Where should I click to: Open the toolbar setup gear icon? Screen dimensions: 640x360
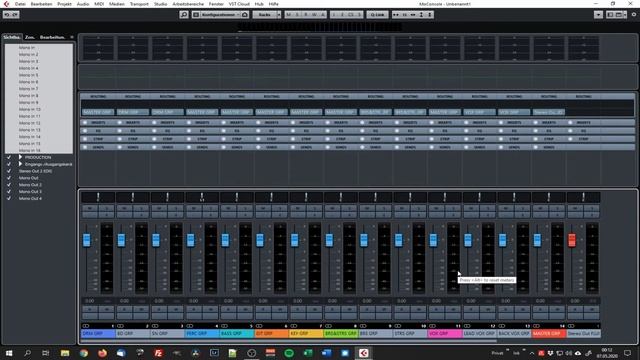(x=634, y=15)
